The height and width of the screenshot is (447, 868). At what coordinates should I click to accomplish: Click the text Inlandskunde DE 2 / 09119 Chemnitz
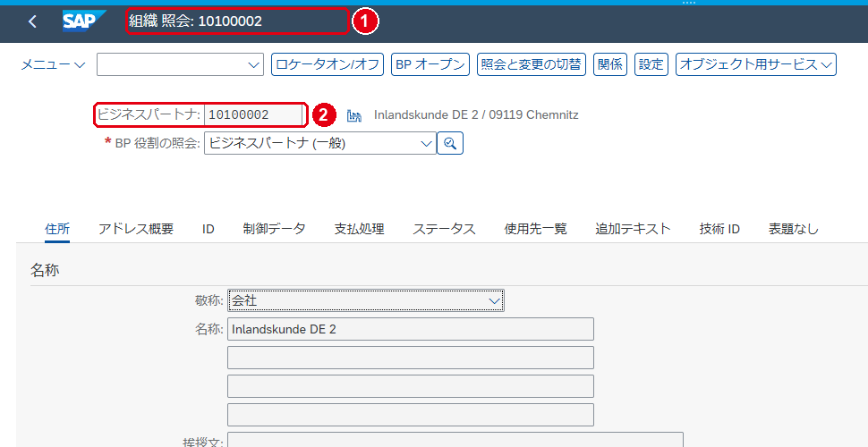click(x=476, y=115)
